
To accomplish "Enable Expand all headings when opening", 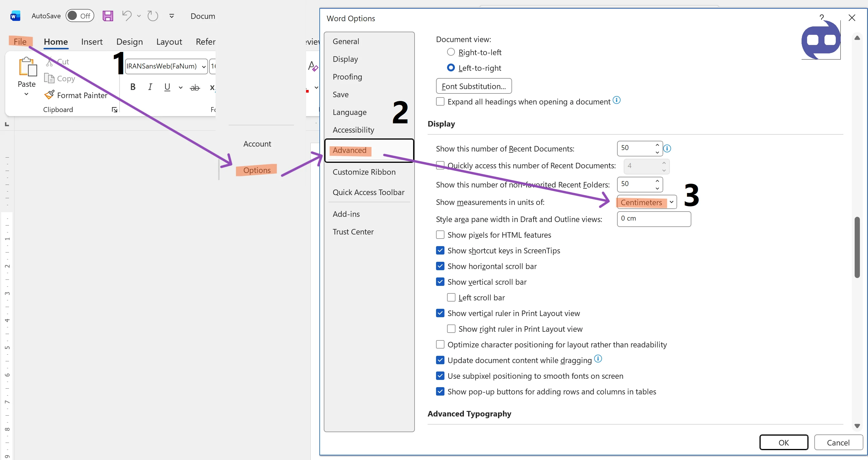I will click(440, 102).
